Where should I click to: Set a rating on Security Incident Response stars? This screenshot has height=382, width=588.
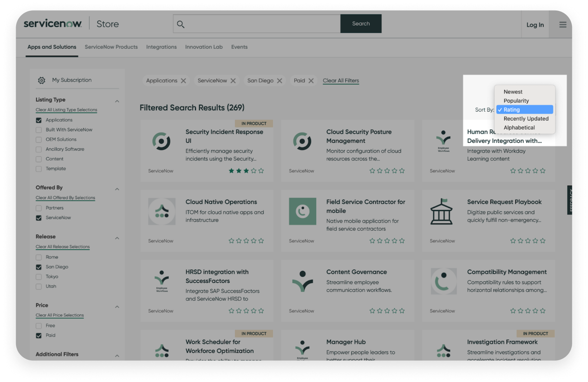click(246, 171)
